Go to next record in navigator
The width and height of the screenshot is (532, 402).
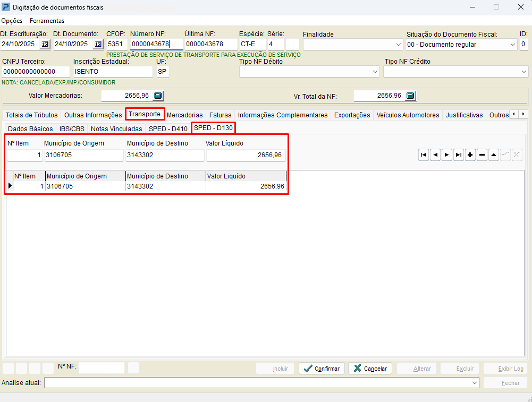(447, 155)
